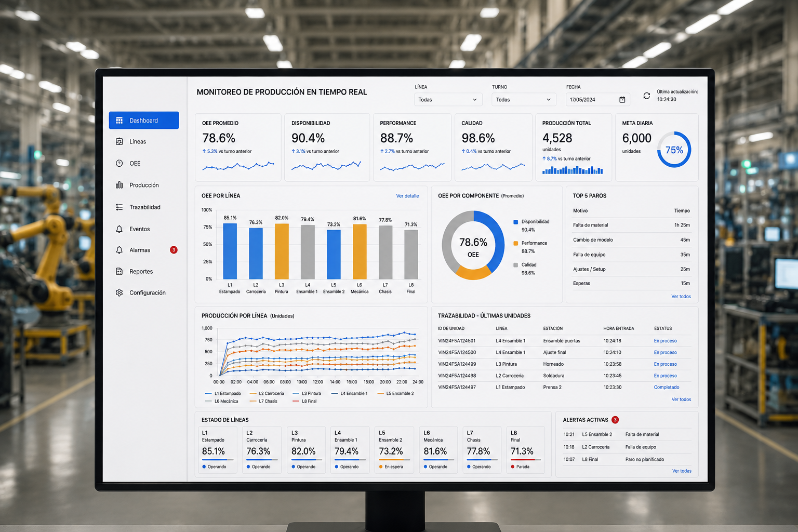Screen dimensions: 798x532
Task: Click En proceso status for unit VIN24F5A124500
Action: [x=665, y=353]
